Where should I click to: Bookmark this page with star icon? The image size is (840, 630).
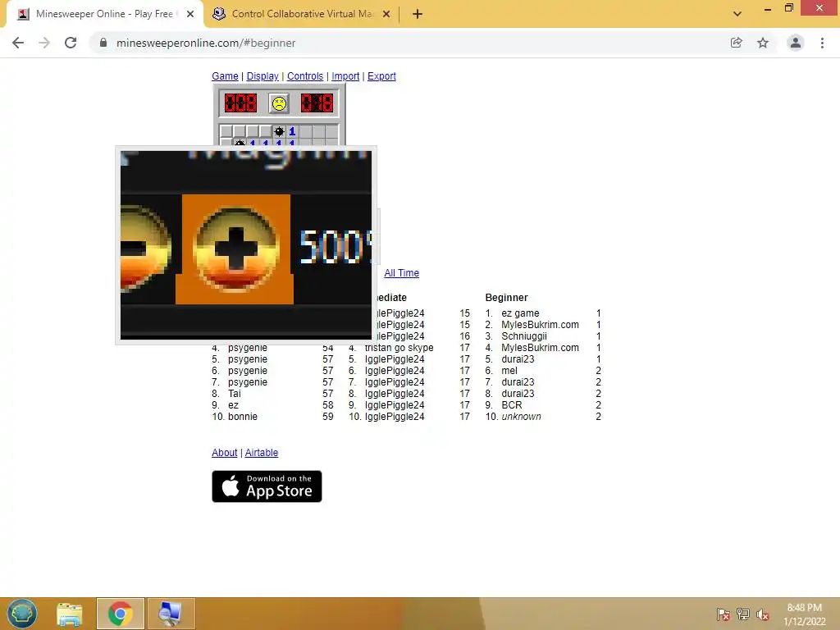click(763, 43)
